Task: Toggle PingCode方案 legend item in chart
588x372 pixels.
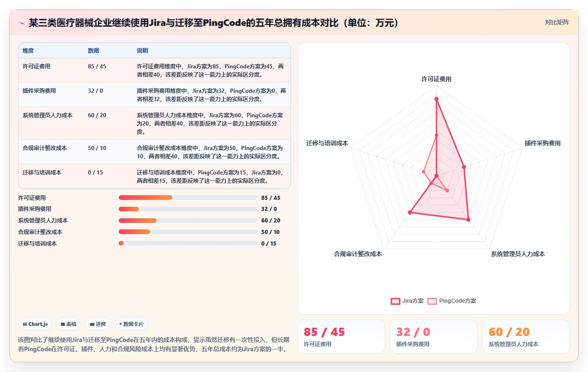Action: tap(452, 301)
